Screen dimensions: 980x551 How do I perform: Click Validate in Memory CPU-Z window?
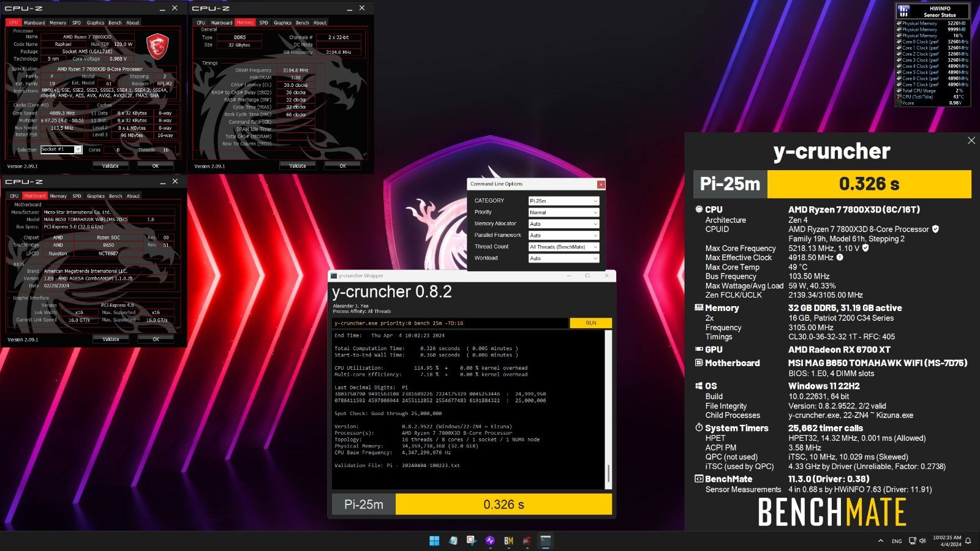click(298, 166)
